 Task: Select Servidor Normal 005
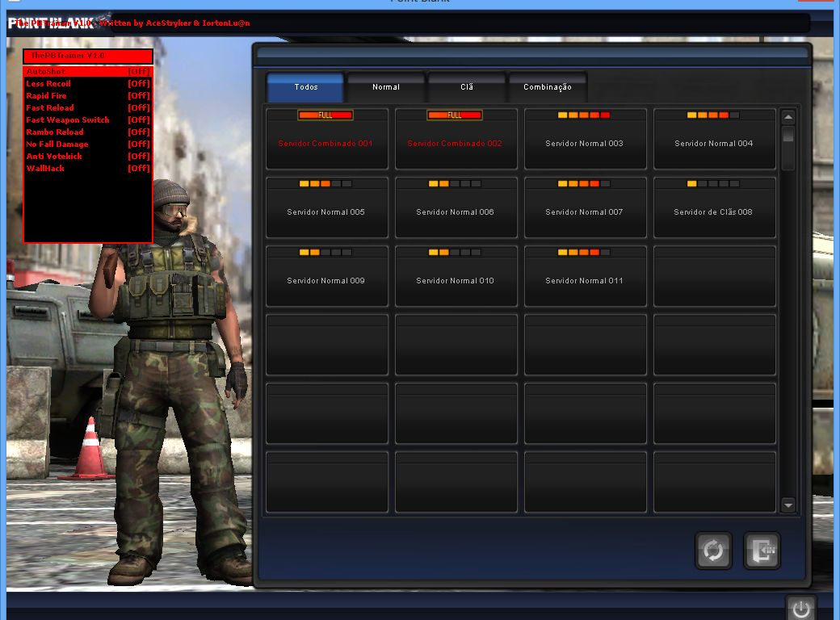click(327, 207)
